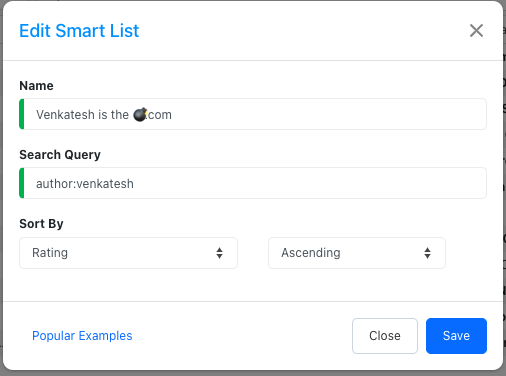506x376 pixels.
Task: Click the green validation bar beside the Name field
Action: 22,114
